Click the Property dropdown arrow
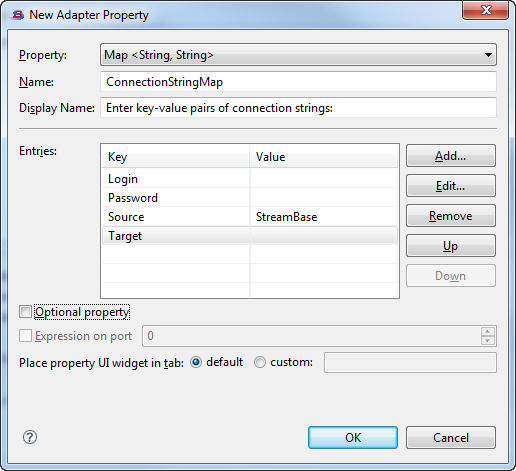Screen dimensions: 516x471 pos(488,55)
